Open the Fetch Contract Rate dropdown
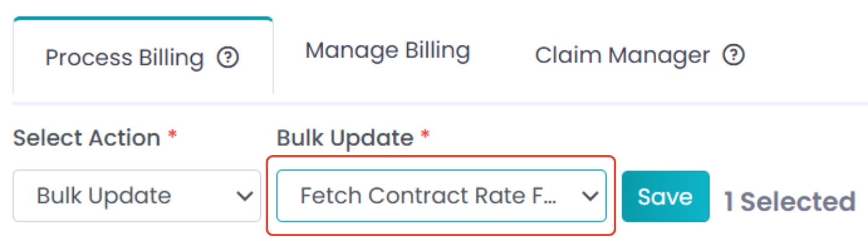Image resolution: width=868 pixels, height=241 pixels. (x=441, y=196)
